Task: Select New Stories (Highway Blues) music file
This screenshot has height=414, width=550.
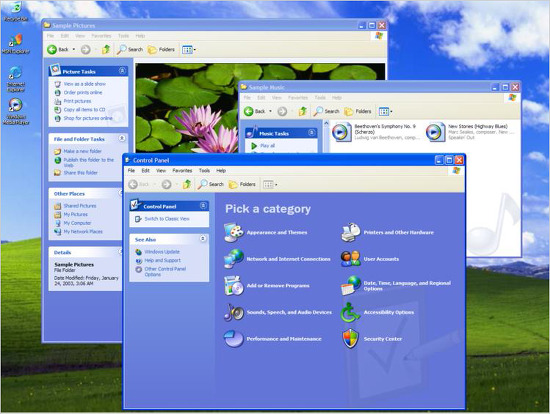Action: [470, 132]
